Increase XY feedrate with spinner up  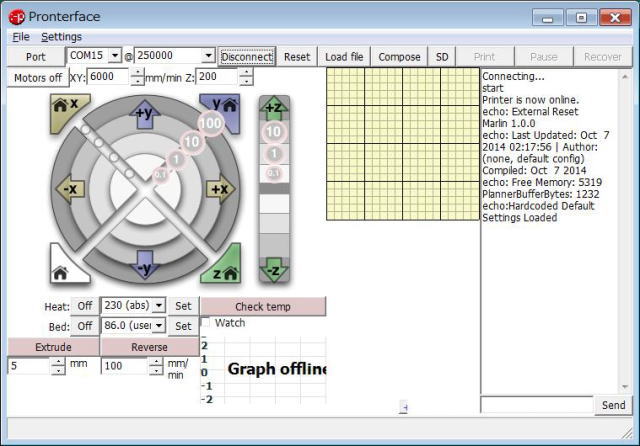[x=138, y=73]
